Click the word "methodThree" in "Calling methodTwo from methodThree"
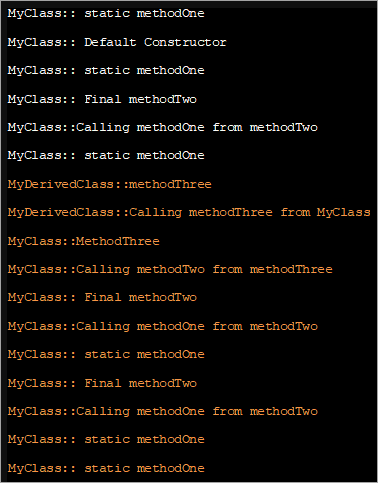The width and height of the screenshot is (378, 483). coord(291,270)
